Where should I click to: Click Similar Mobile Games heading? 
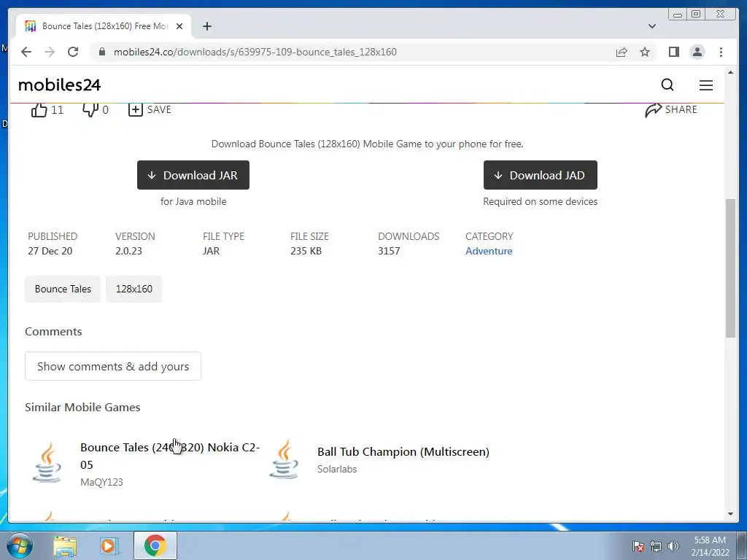(x=82, y=407)
